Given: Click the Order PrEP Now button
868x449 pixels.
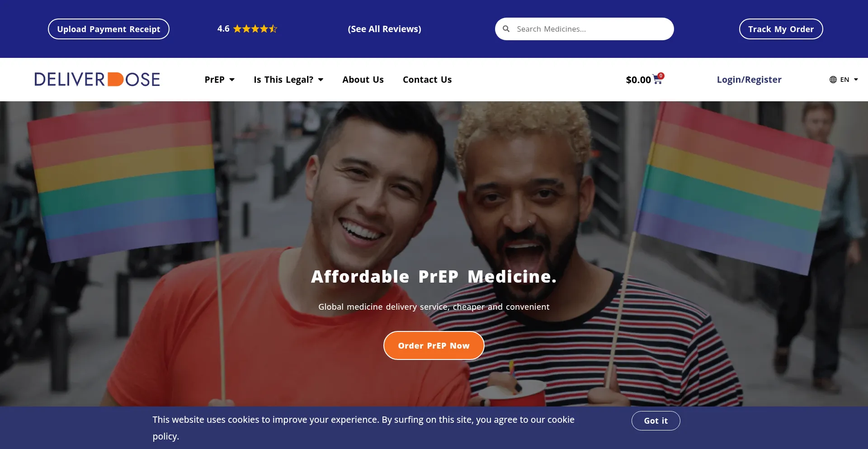Looking at the screenshot, I should (x=434, y=345).
